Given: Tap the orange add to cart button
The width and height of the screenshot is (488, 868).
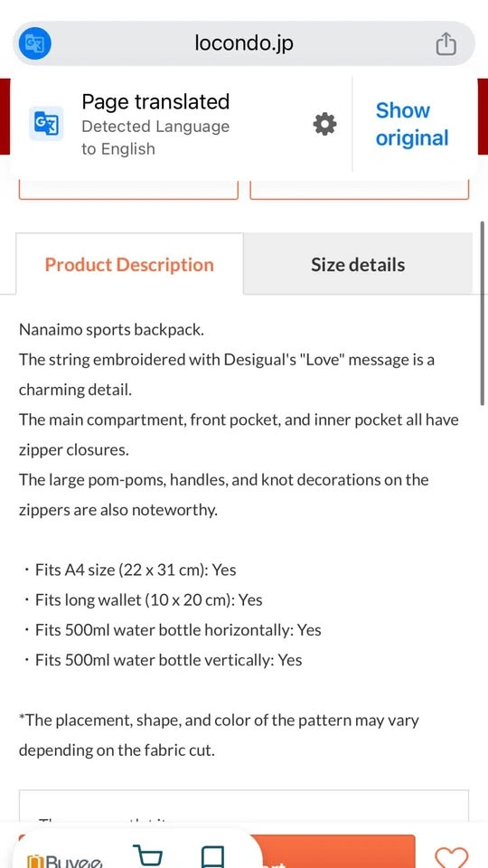Looking at the screenshot, I should click(334, 852).
